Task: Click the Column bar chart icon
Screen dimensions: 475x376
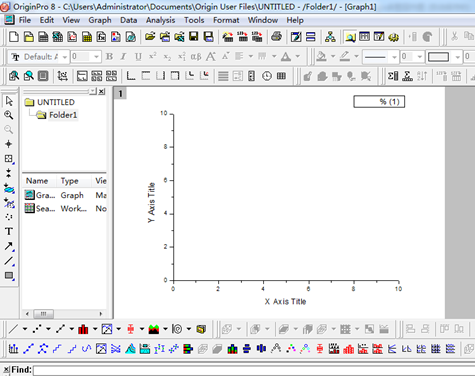Action: (83, 329)
